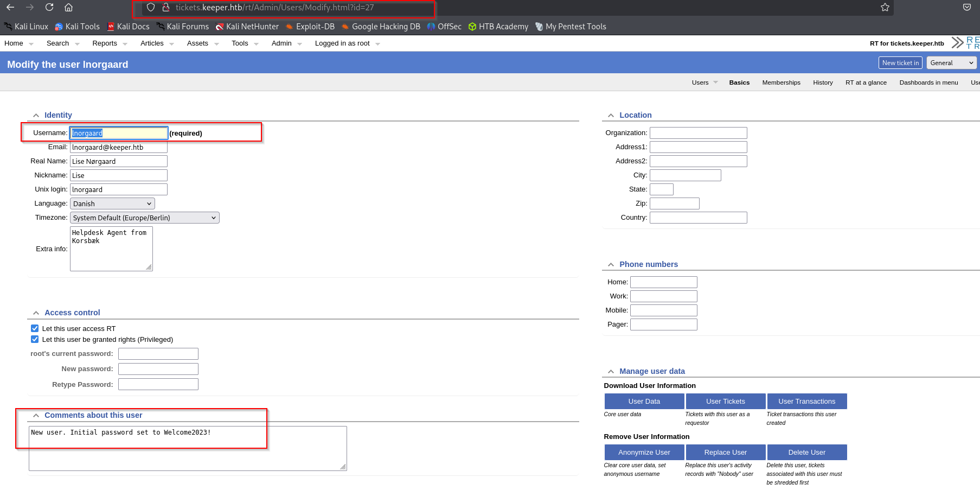
Task: Open the OffSec bookmark
Action: [x=444, y=27]
